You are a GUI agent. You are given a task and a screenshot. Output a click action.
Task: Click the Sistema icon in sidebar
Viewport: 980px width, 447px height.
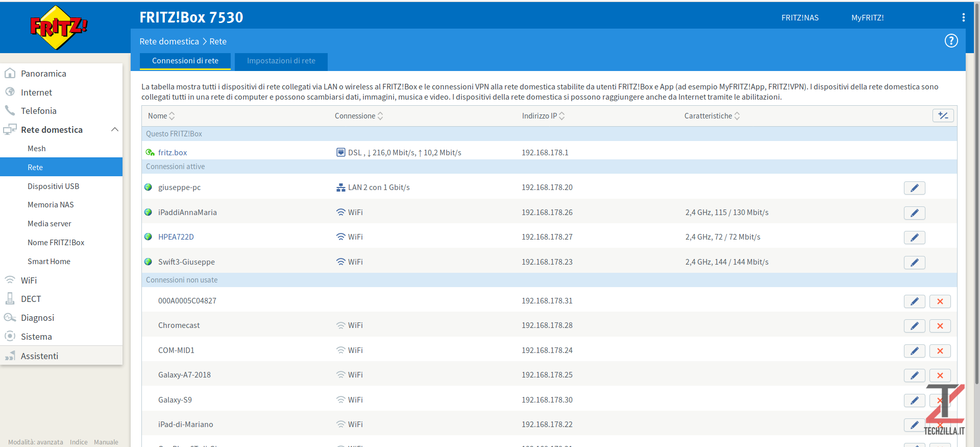pos(10,336)
